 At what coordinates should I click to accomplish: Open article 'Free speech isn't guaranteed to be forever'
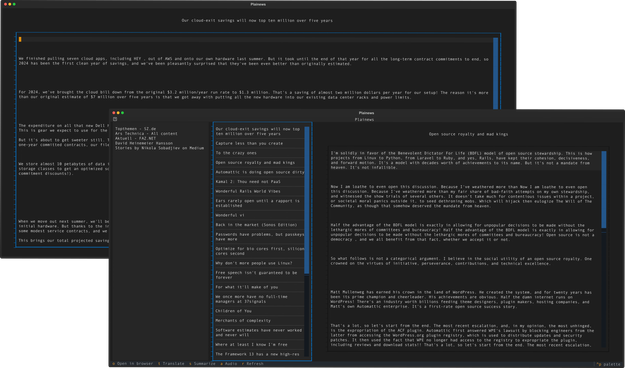(x=259, y=275)
